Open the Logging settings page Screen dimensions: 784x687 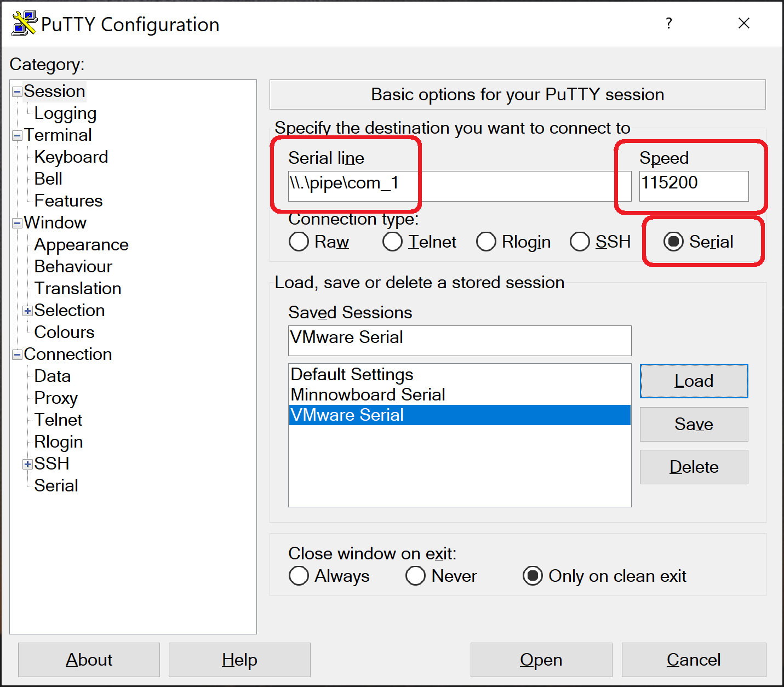pos(65,113)
